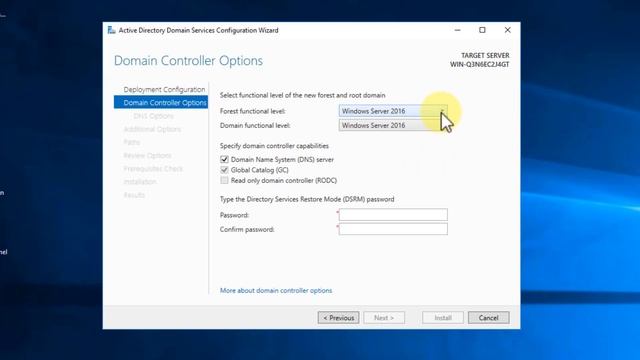The width and height of the screenshot is (640, 360).
Task: Select Results step in sidebar
Action: 134,195
